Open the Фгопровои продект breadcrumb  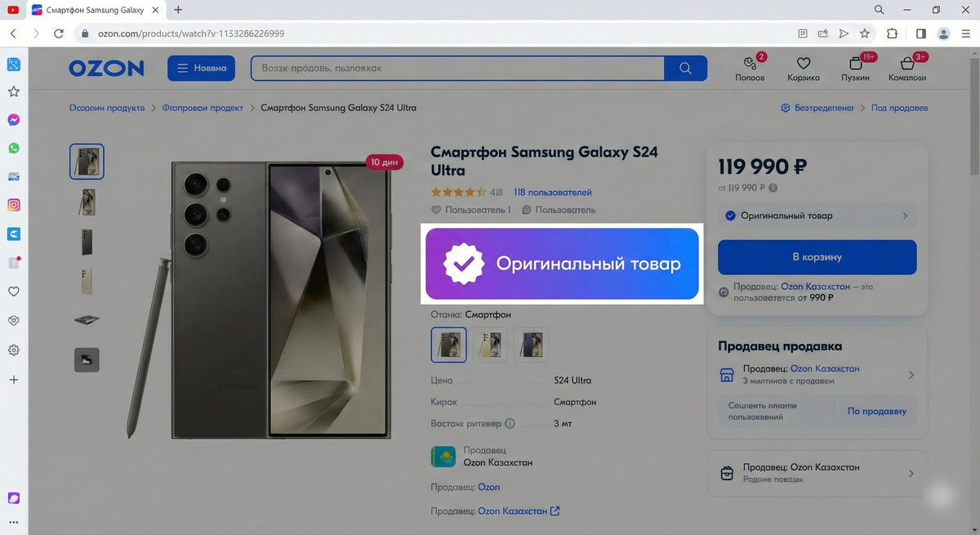(x=203, y=108)
